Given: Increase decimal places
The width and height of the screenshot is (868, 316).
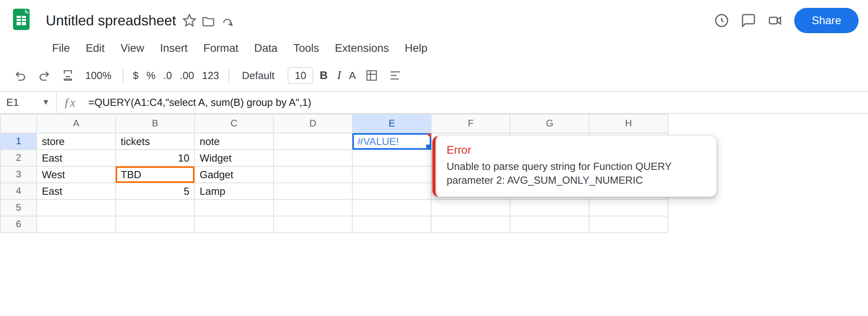Looking at the screenshot, I should pyautogui.click(x=187, y=75).
